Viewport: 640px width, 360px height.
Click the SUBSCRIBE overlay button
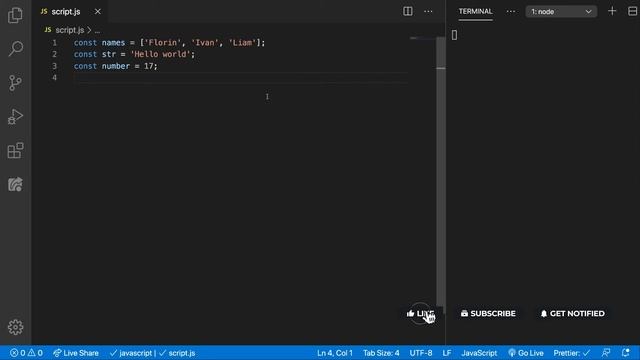coord(488,313)
